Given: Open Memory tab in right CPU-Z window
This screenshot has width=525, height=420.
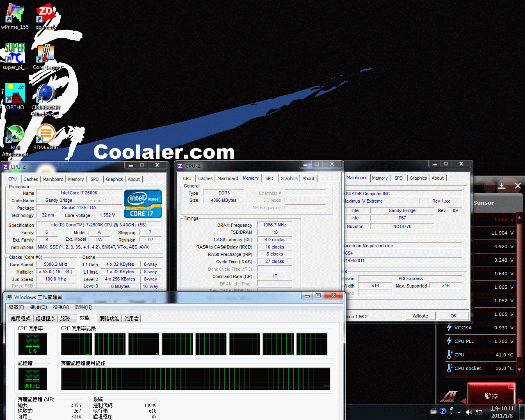Looking at the screenshot, I should [380, 178].
